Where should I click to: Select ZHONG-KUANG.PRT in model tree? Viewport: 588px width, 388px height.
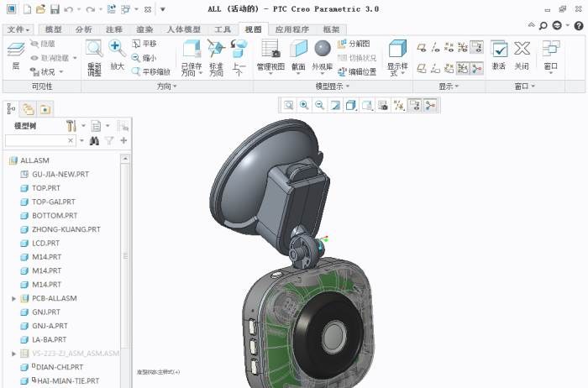coord(60,229)
